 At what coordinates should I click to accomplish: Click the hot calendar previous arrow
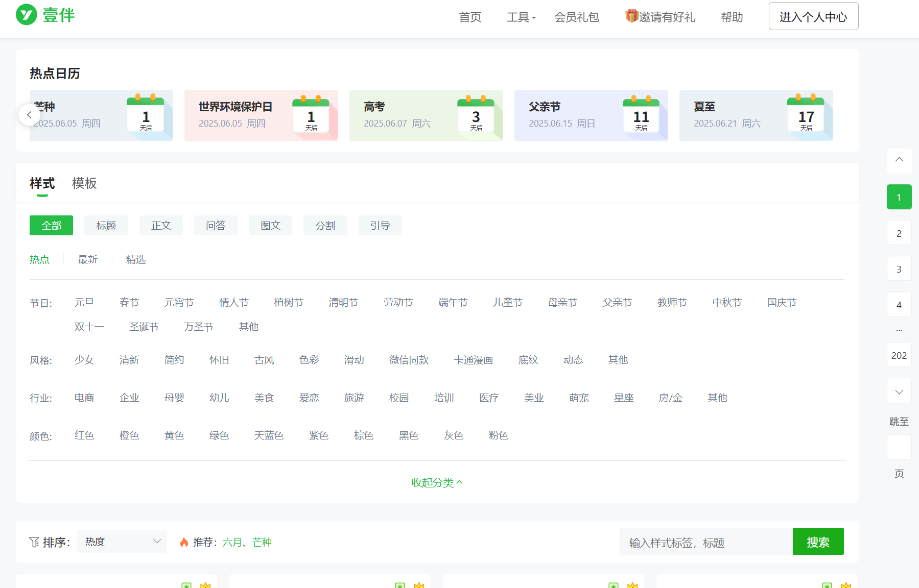point(29,115)
